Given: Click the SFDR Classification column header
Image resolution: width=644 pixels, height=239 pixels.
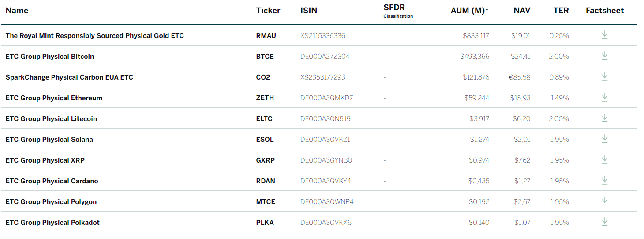Looking at the screenshot, I should pyautogui.click(x=398, y=11).
